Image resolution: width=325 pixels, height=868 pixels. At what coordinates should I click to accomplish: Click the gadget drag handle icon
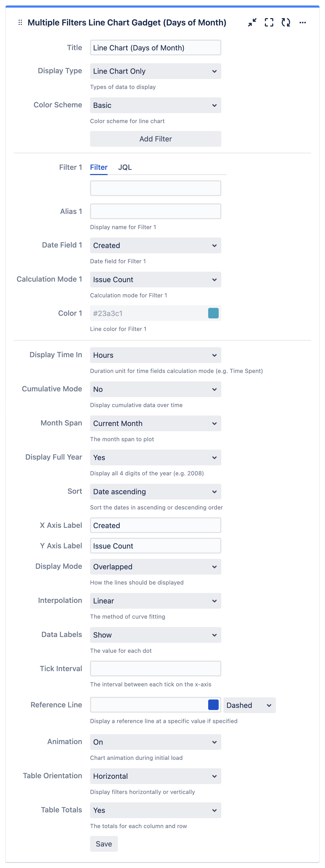tap(20, 23)
